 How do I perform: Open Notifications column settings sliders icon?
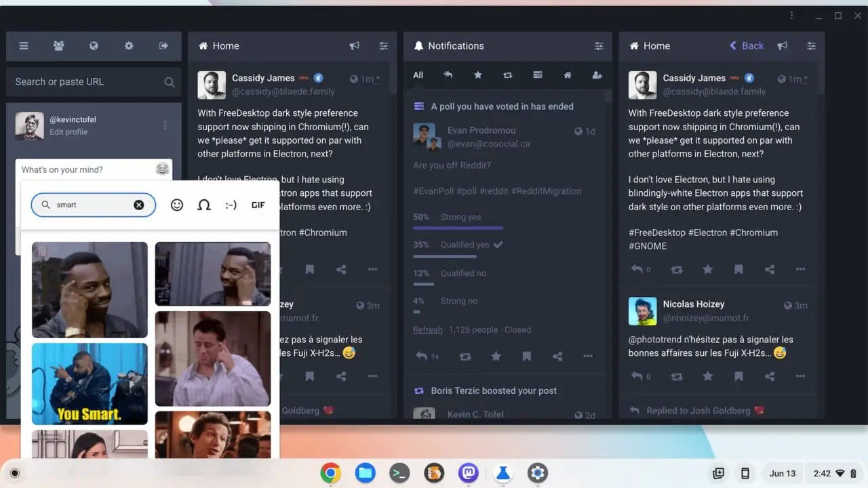tap(599, 46)
